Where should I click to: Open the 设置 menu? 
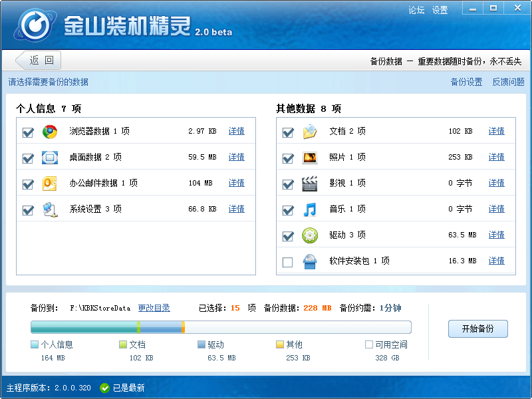coord(440,9)
